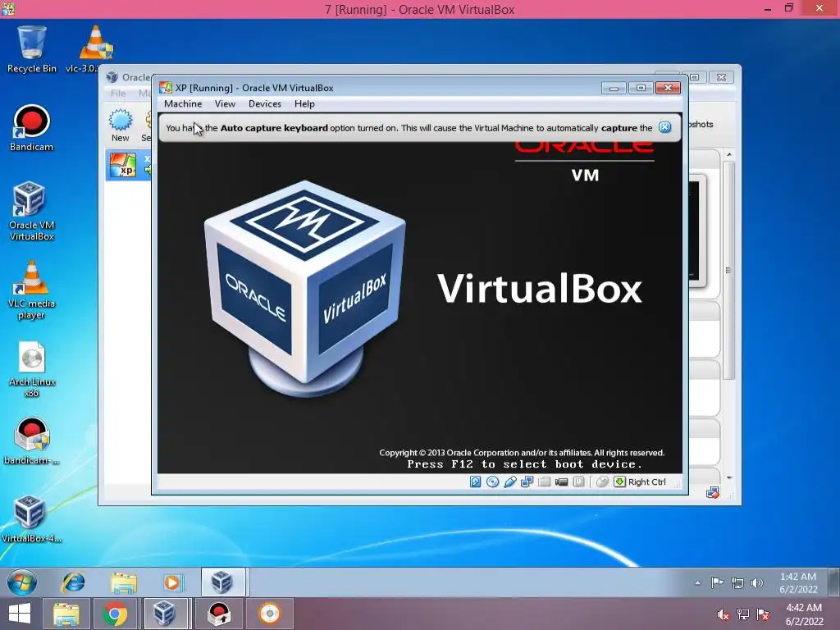Open File Explorer from host taskbar
The width and height of the screenshot is (840, 630).
tap(66, 614)
